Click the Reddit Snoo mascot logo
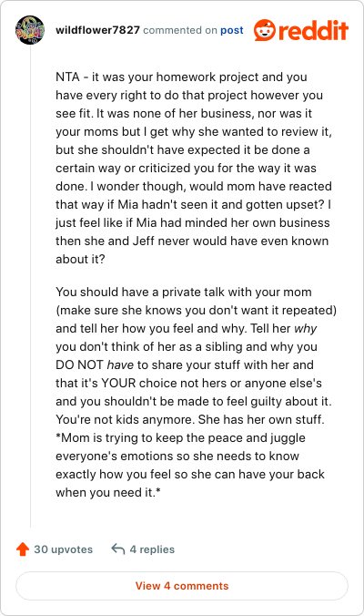Image resolution: width=364 pixels, height=616 pixels. [265, 30]
